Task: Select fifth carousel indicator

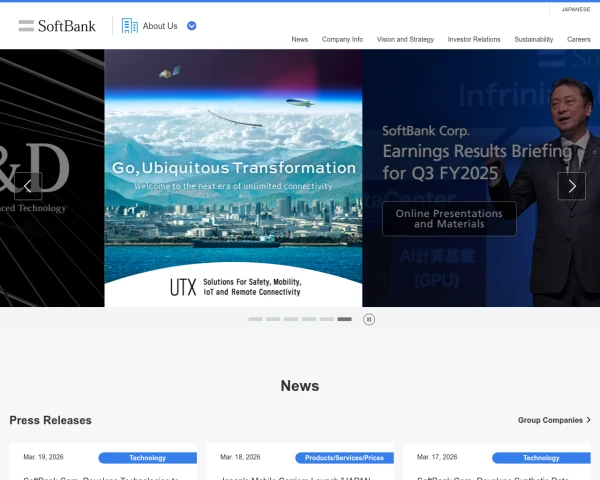Action: pos(327,319)
